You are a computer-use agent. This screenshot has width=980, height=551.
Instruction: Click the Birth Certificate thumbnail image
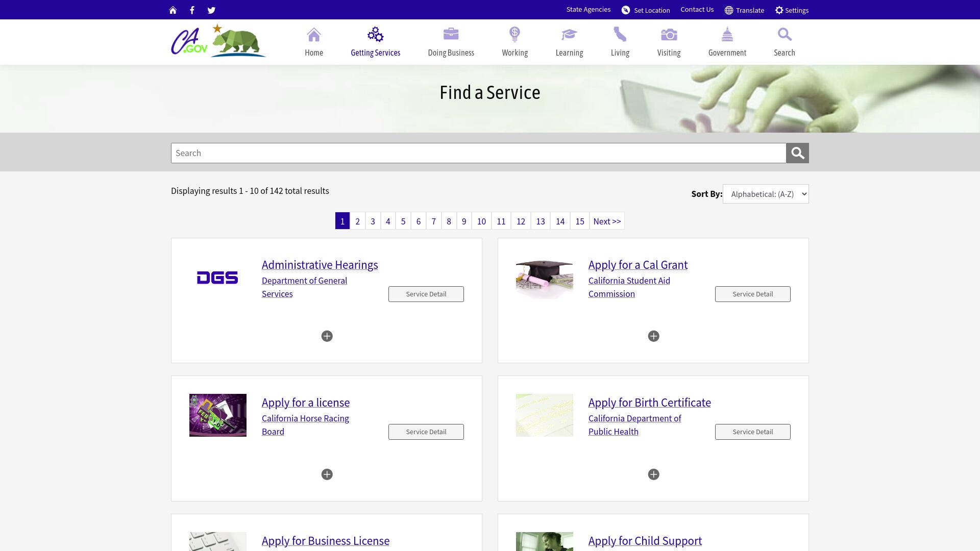[545, 415]
